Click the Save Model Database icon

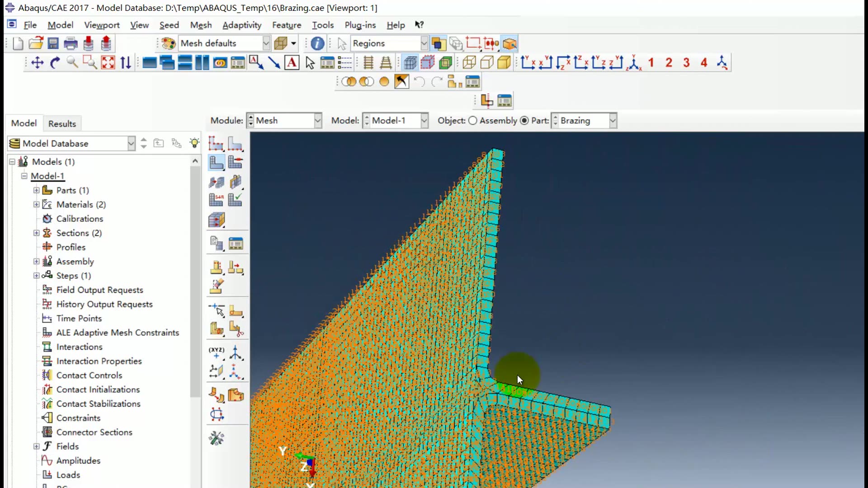click(53, 43)
